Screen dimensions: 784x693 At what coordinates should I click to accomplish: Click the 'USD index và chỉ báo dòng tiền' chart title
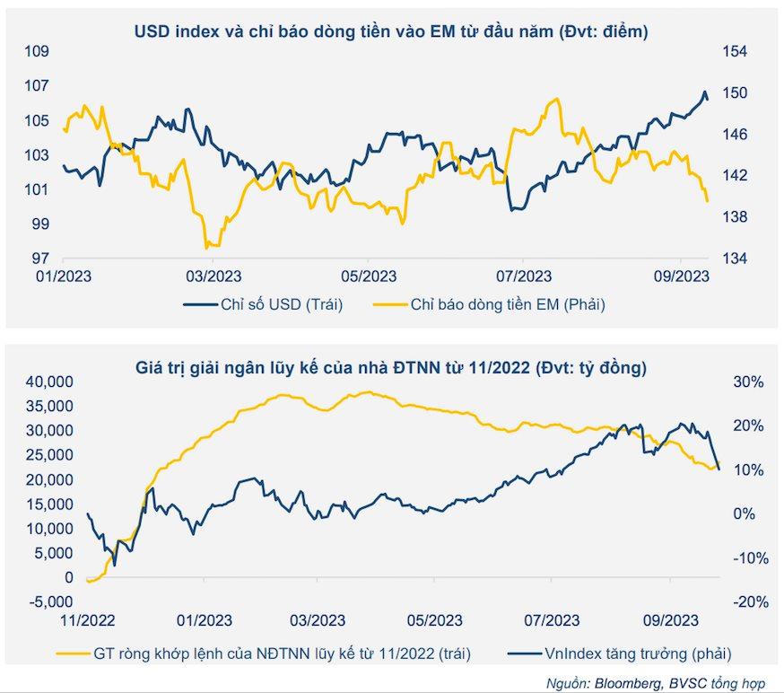[x=391, y=31]
